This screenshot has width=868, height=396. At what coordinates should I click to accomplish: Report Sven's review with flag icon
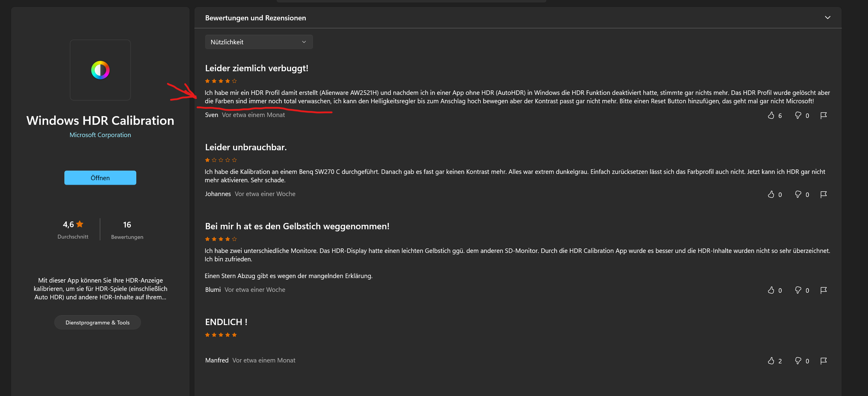(x=824, y=116)
